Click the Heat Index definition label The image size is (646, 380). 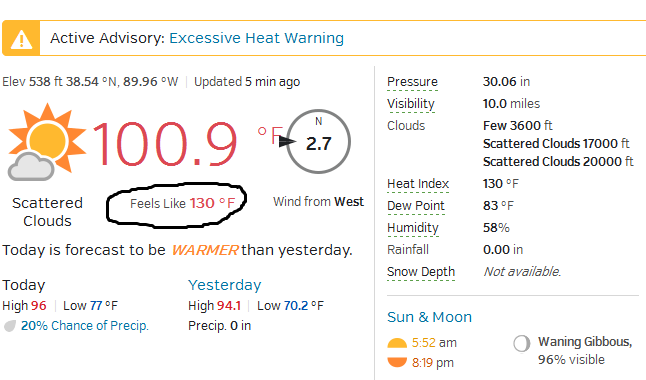(418, 184)
